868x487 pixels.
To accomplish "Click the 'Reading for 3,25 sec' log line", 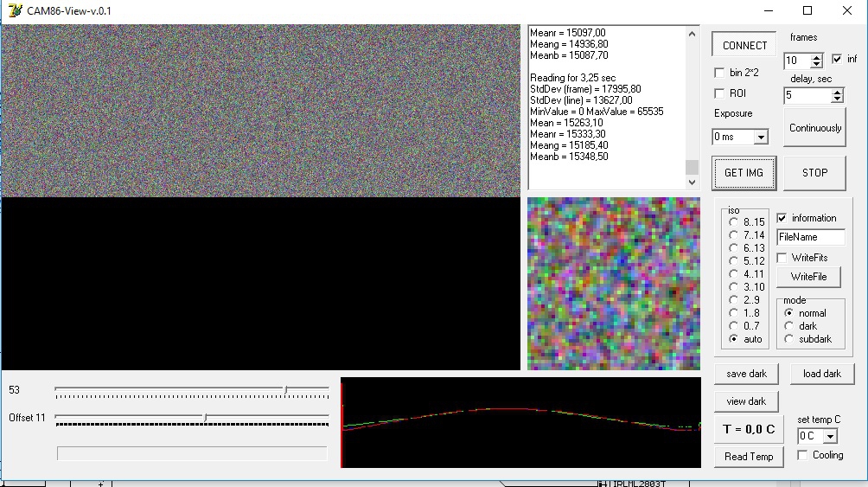I will [x=572, y=78].
